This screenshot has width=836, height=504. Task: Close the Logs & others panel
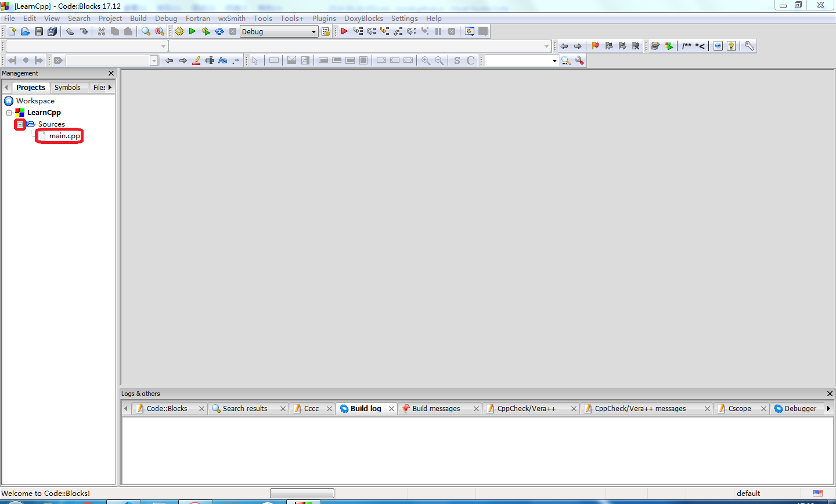pyautogui.click(x=830, y=394)
